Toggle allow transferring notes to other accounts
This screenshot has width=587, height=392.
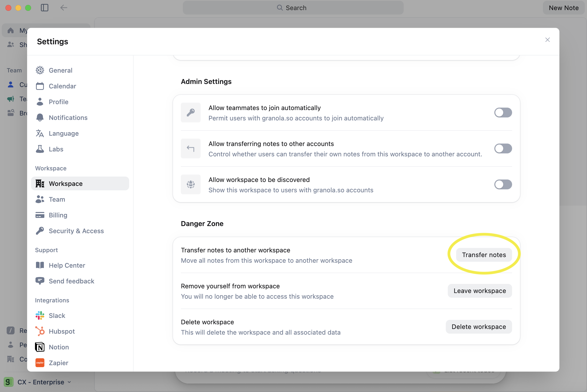503,148
